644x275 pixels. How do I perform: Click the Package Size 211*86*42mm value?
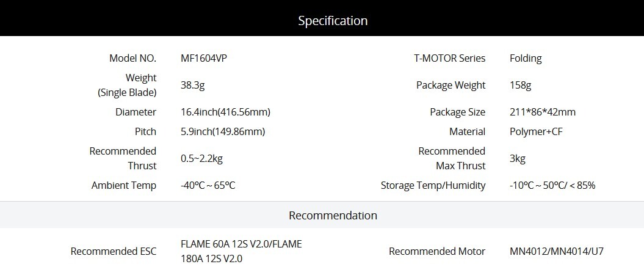point(543,112)
